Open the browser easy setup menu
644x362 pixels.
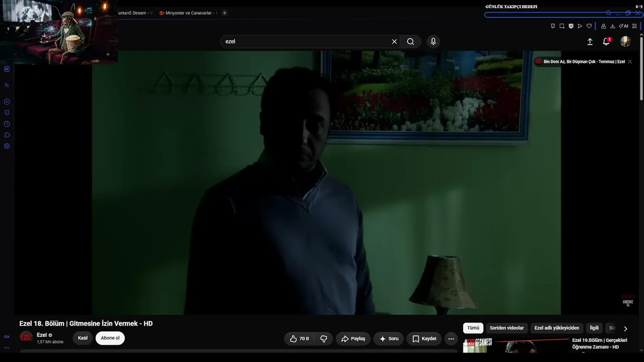634,26
